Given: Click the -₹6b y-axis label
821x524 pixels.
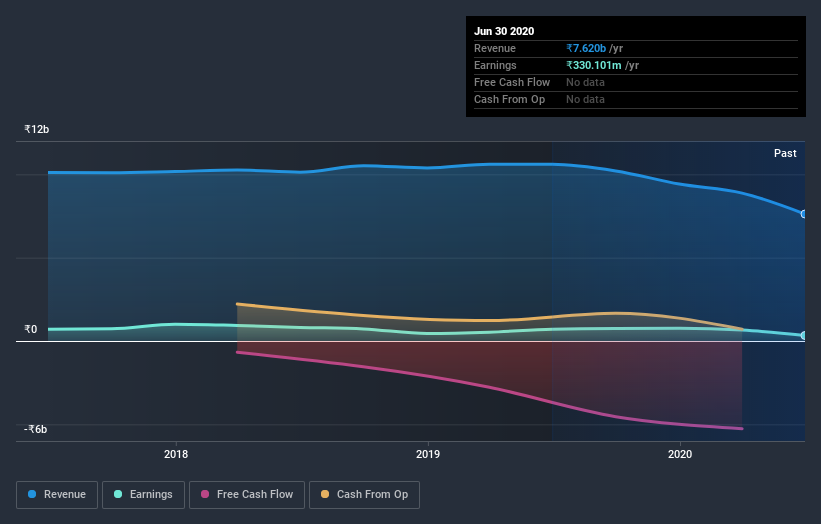Looking at the screenshot, I should tap(36, 429).
